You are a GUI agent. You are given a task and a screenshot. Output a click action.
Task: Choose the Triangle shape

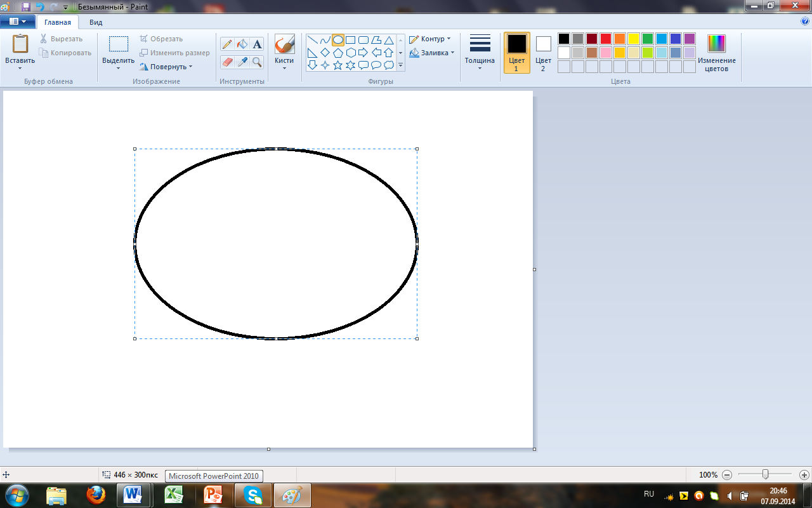click(x=389, y=40)
